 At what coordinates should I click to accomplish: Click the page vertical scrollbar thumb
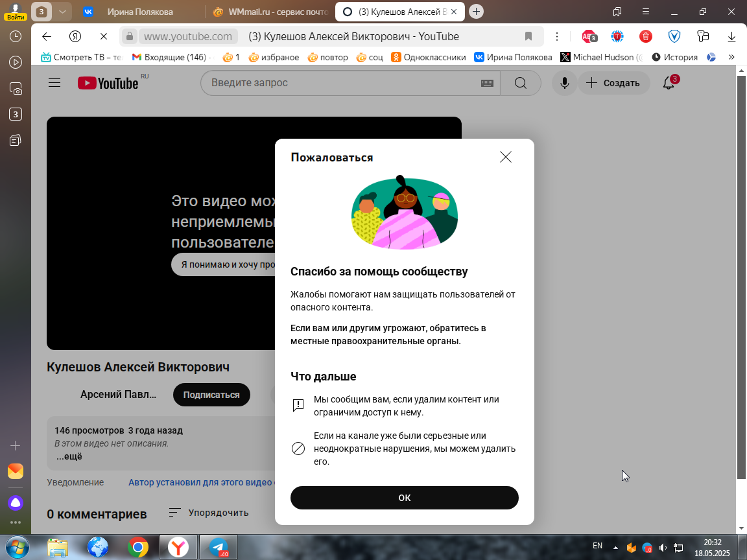741,276
